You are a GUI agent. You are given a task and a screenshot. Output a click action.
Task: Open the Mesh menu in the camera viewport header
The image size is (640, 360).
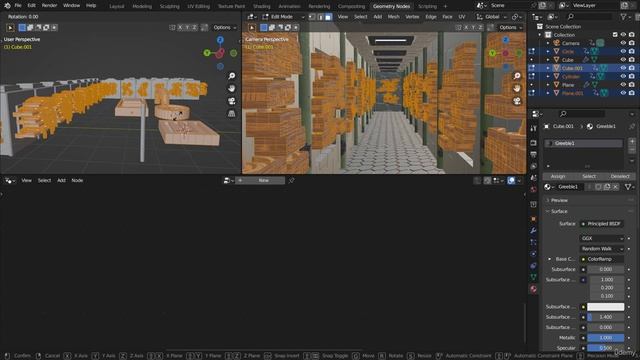tap(393, 17)
